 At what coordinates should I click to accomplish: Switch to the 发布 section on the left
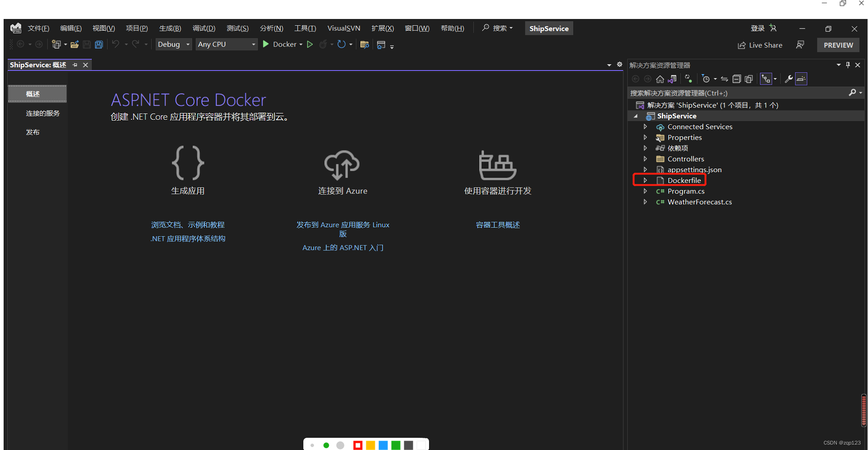33,132
